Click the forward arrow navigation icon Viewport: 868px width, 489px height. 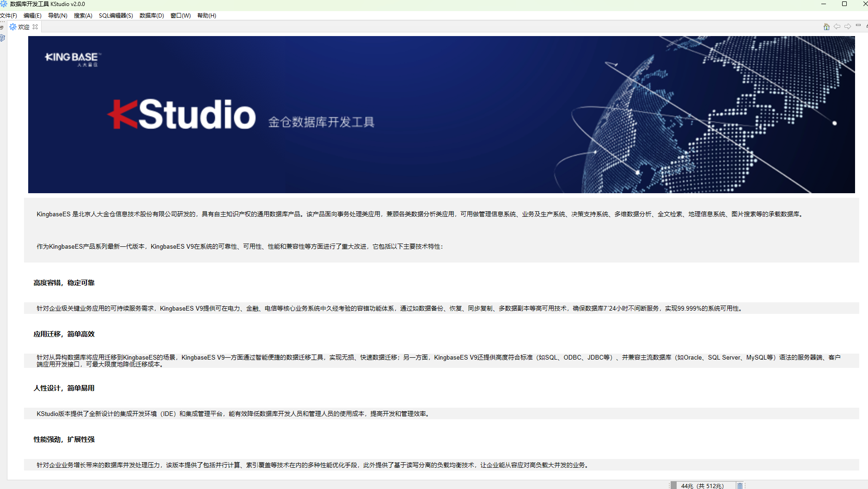(x=848, y=27)
